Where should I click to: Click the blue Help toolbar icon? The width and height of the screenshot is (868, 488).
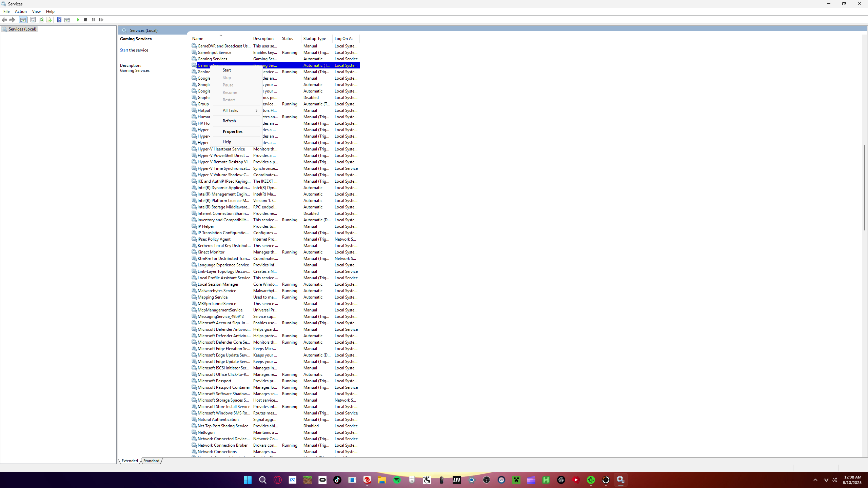[59, 20]
